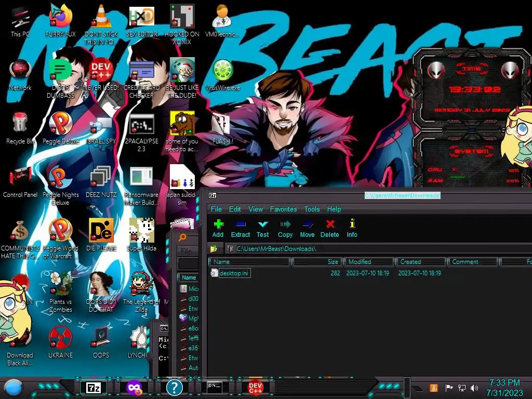This screenshot has height=399, width=532.
Task: Sort by the Comment column header
Action: tap(473, 262)
